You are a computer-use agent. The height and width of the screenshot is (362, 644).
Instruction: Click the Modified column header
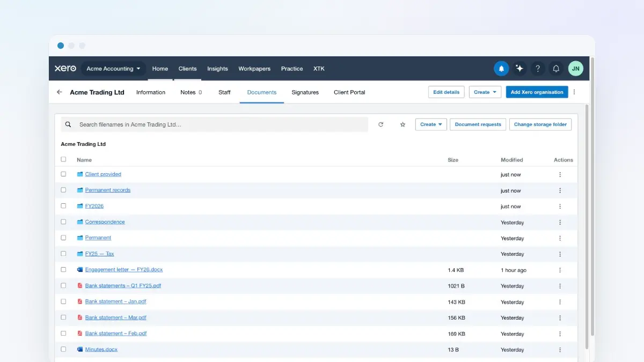pos(512,160)
